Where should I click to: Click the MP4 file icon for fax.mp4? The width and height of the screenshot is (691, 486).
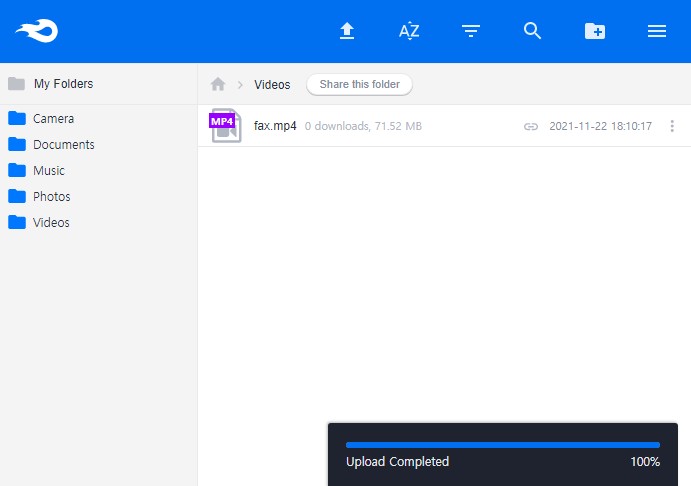225,126
